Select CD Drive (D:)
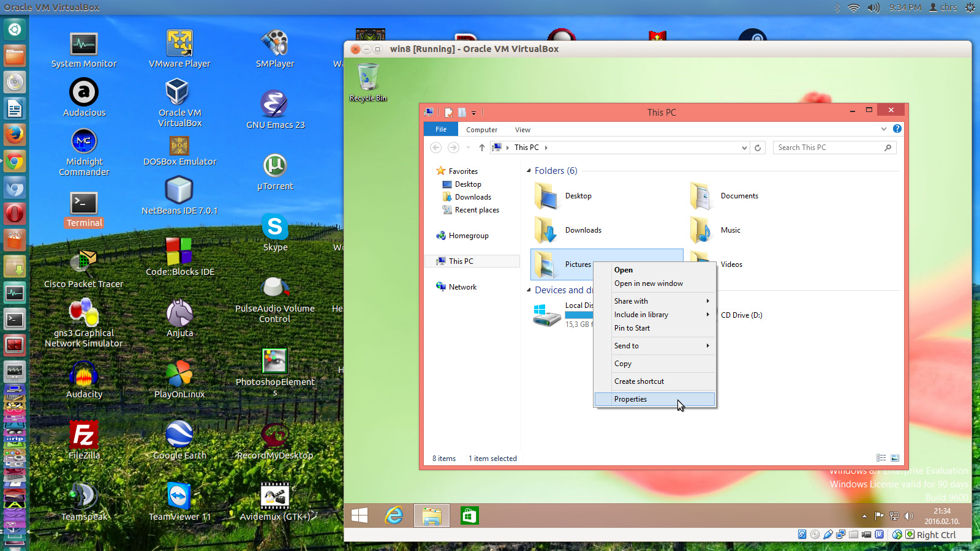 741,315
